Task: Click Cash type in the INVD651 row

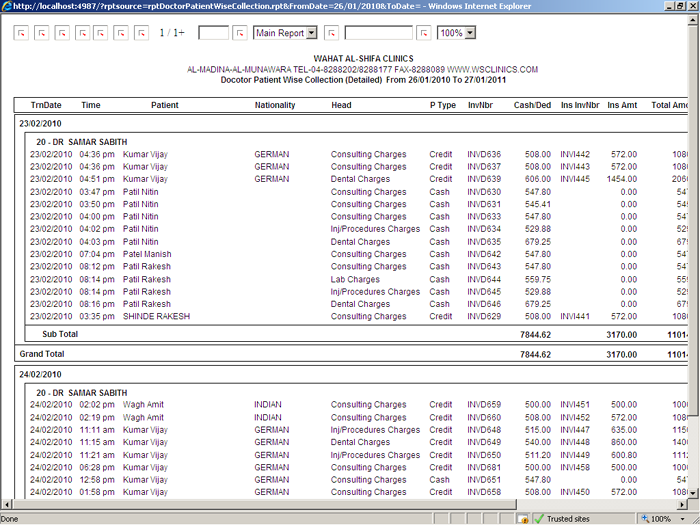Action: [439, 480]
